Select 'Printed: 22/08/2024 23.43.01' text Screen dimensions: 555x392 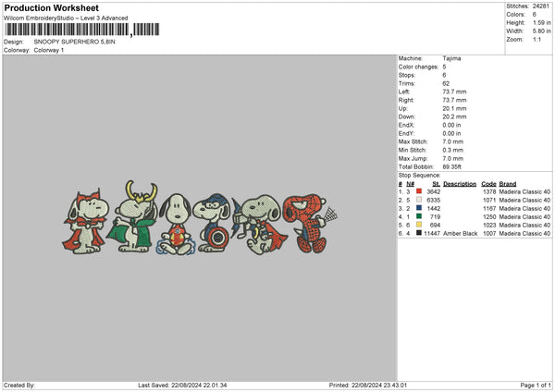[368, 386]
